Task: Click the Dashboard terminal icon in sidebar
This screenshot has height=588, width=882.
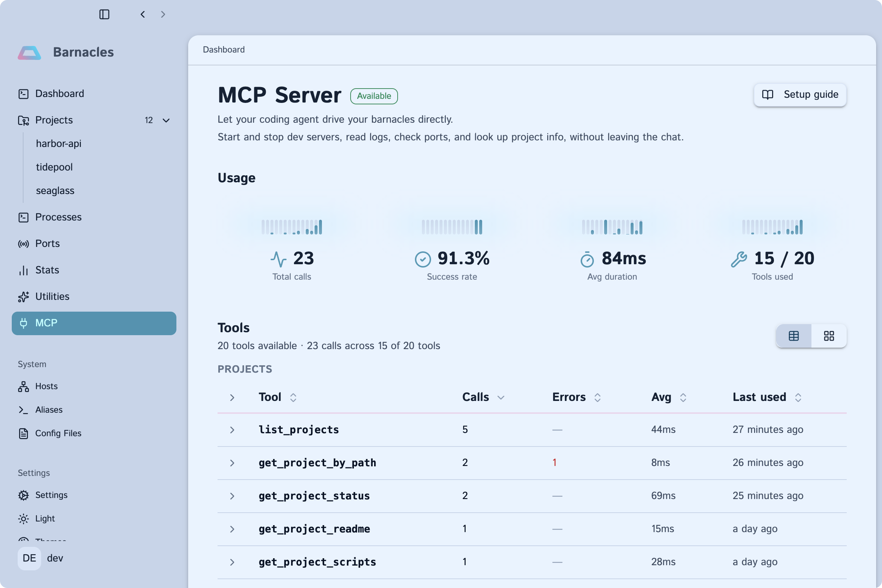Action: [x=24, y=94]
